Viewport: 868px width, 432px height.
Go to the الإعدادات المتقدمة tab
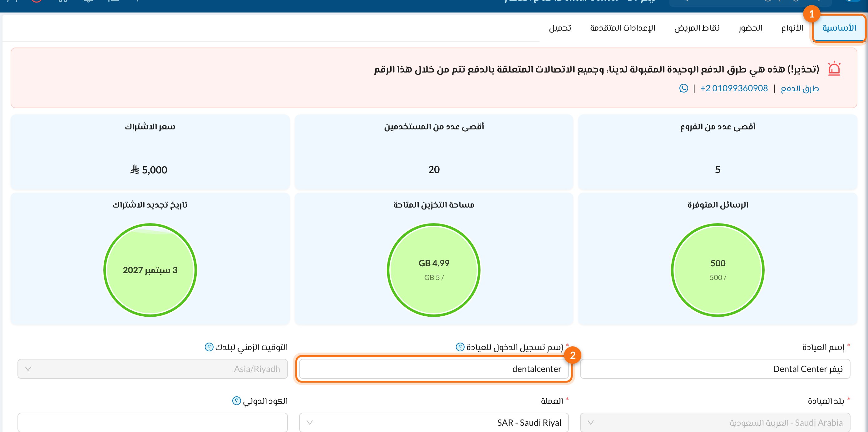pyautogui.click(x=623, y=28)
